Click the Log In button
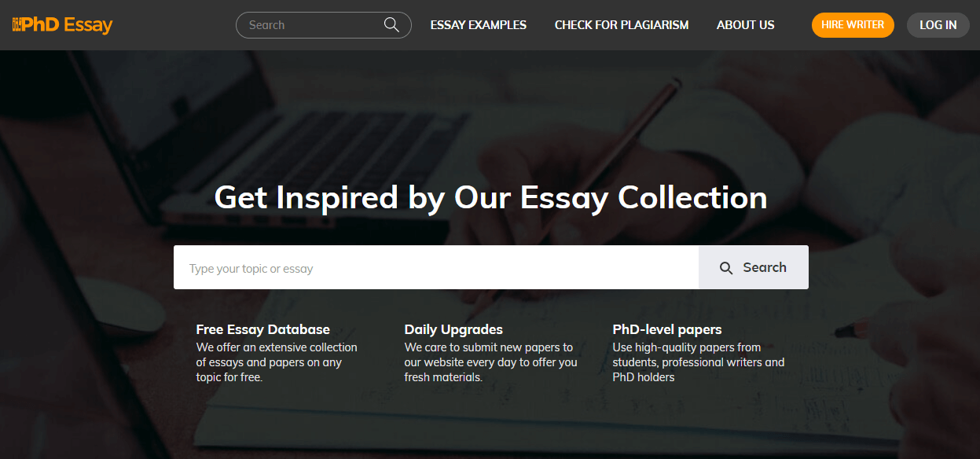 [x=938, y=25]
